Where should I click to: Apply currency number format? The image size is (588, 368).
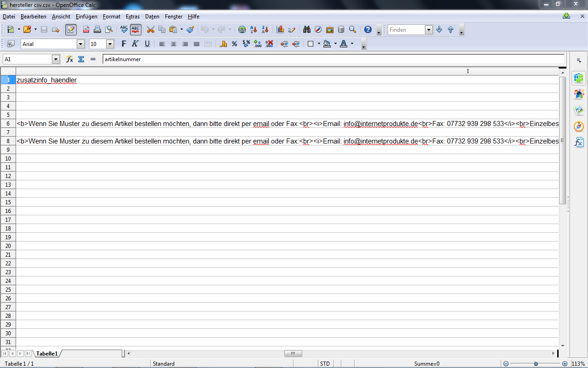tap(223, 44)
